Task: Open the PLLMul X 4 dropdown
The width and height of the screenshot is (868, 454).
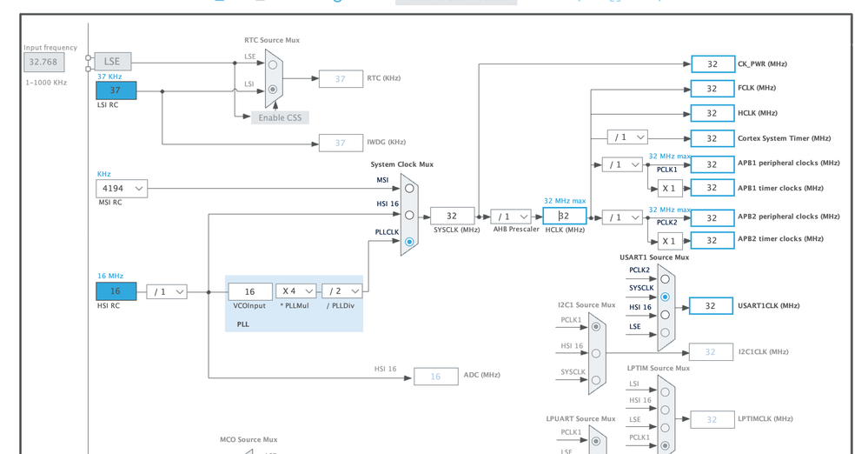Action: pyautogui.click(x=296, y=291)
